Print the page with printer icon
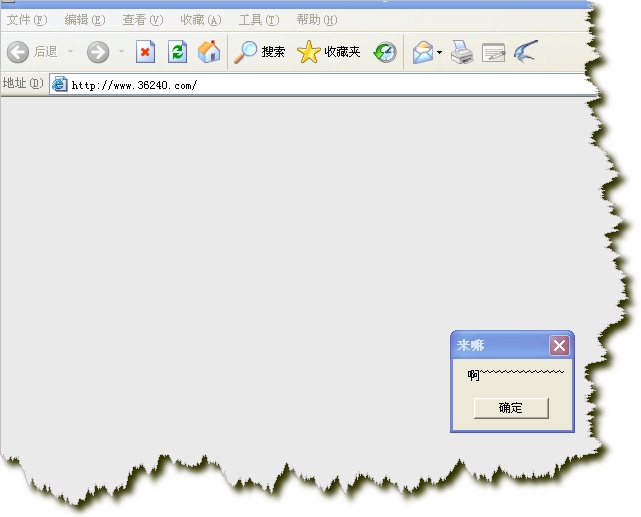 click(x=462, y=52)
